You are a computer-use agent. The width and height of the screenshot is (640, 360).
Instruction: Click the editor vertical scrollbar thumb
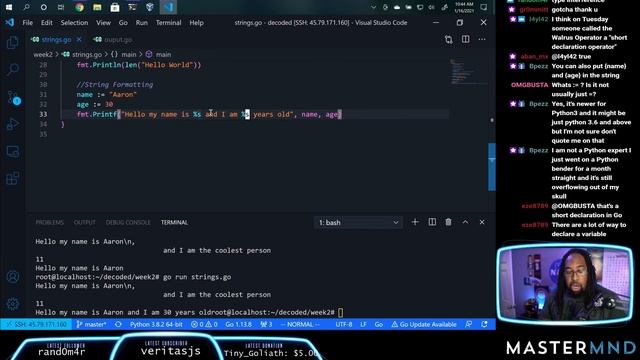pos(492,167)
